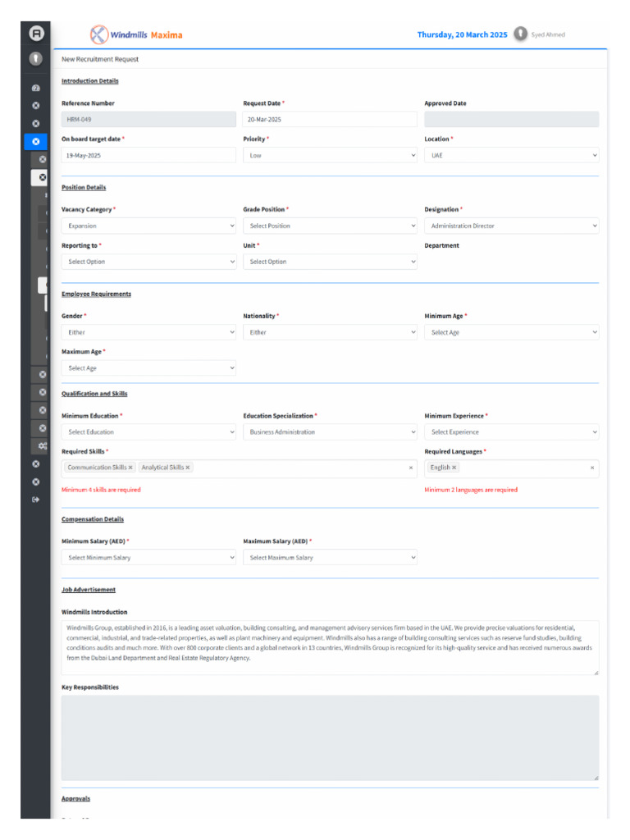Screen dimensions: 630x840
Task: Click the Request Date field
Action: coord(330,120)
